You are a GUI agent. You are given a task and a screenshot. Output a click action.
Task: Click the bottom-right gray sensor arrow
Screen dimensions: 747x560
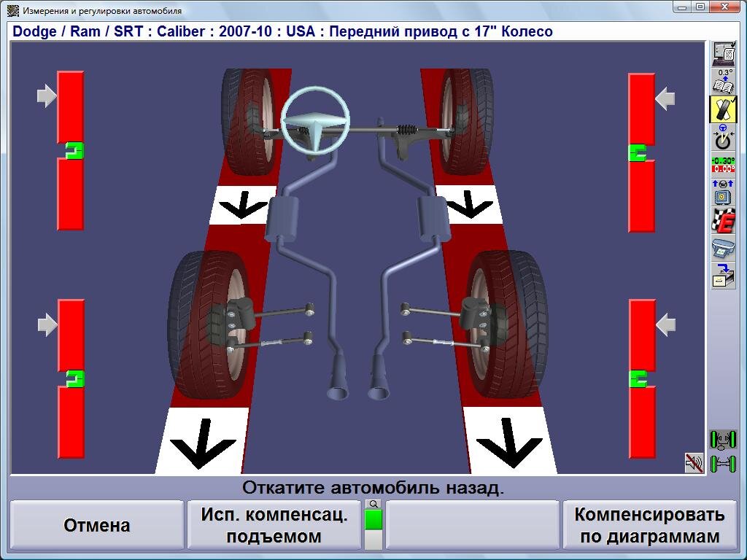665,324
